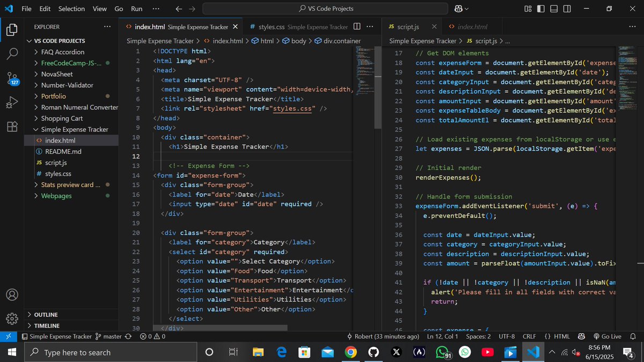Viewport: 644px width, 362px height.
Task: Click the synchronize changes icon in status bar
Action: click(128, 336)
